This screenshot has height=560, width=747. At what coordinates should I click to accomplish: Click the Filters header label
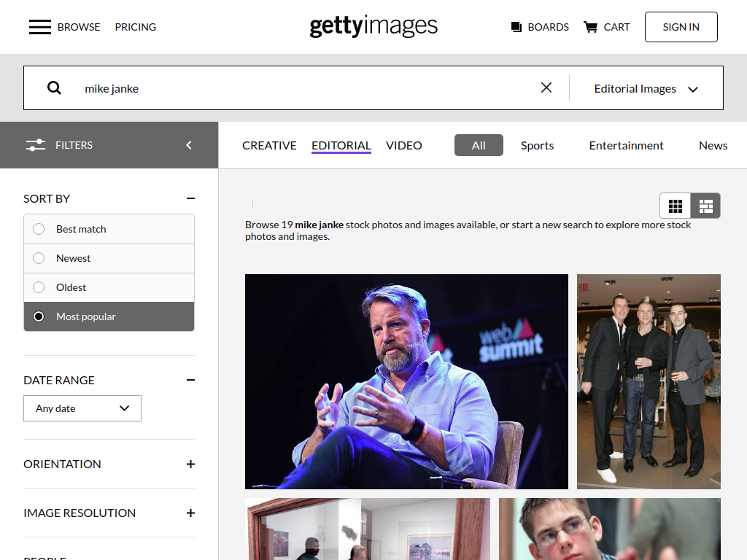click(74, 145)
